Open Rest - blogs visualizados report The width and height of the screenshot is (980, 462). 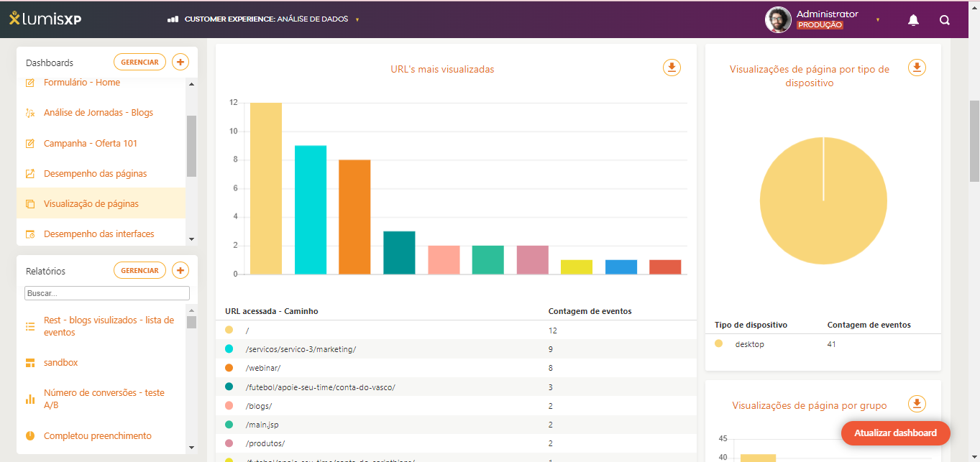[x=109, y=326]
